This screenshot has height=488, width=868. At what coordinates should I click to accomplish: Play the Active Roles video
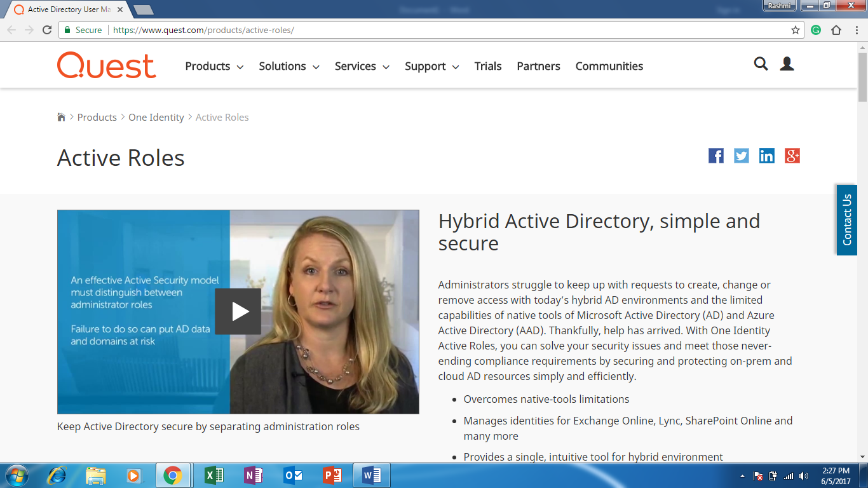tap(238, 311)
